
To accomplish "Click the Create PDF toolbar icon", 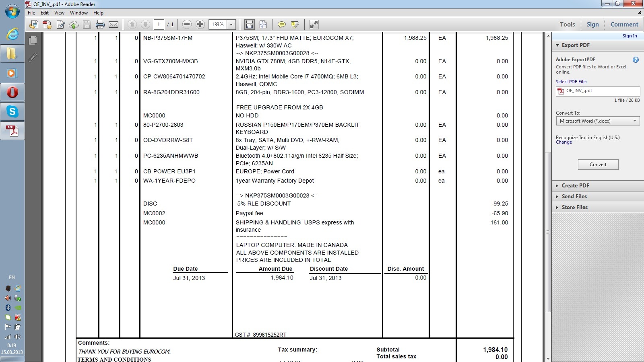I will coord(47,25).
